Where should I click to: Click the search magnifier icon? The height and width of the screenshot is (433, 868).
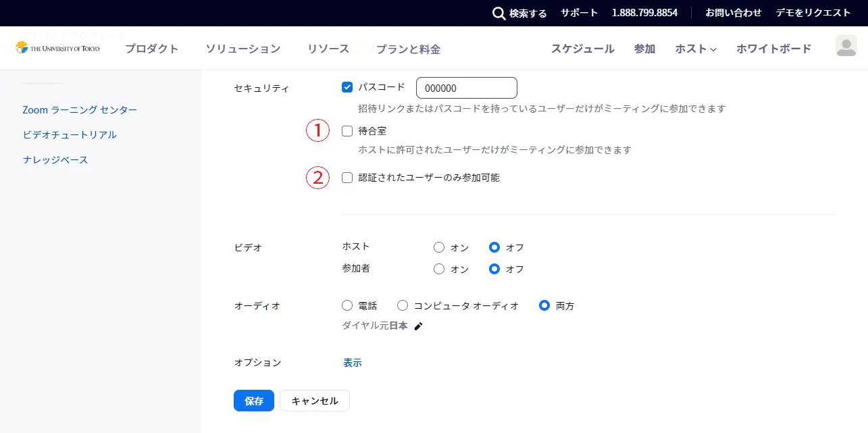pyautogui.click(x=499, y=14)
